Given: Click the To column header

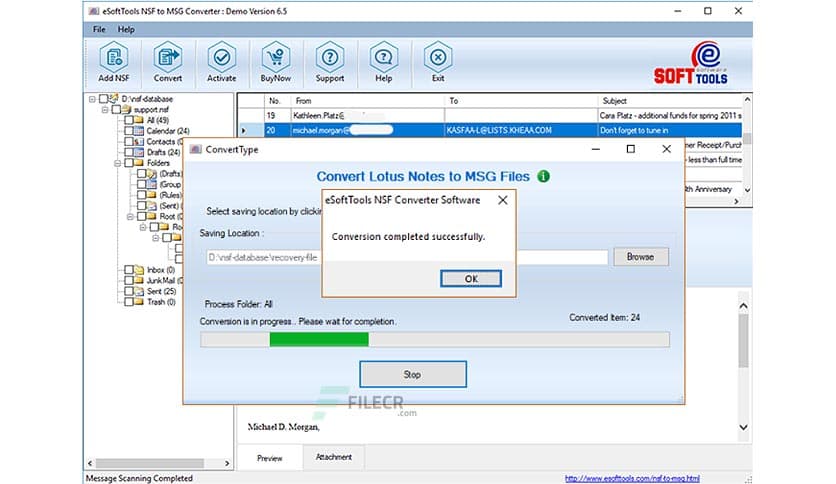Looking at the screenshot, I should (521, 101).
